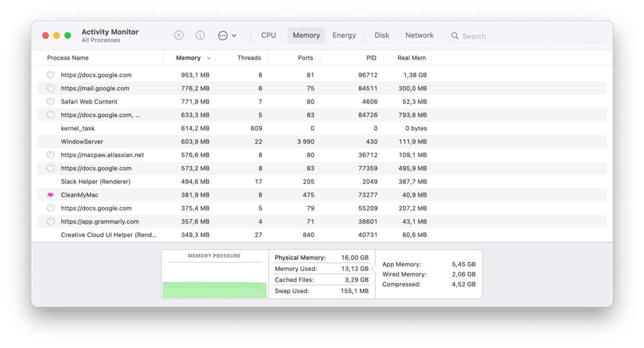Click the 3 990 ports value for WindowServer
Screen dimensions: 644x348
click(x=305, y=142)
